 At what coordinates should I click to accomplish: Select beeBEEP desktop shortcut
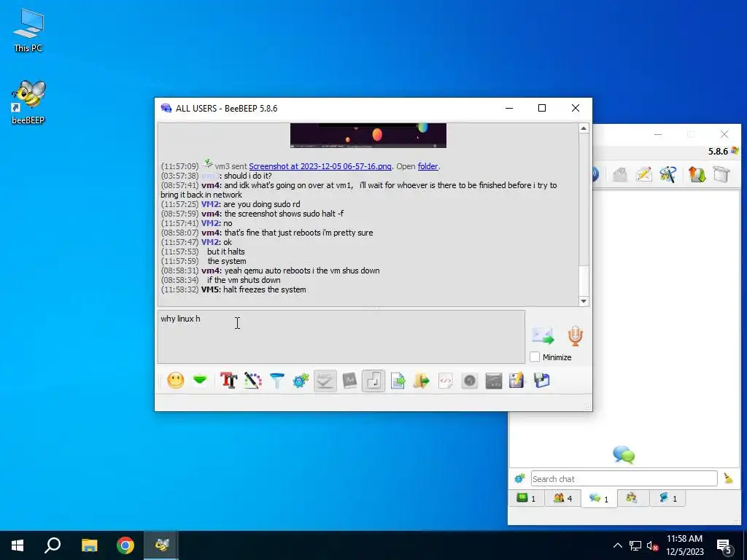(x=28, y=102)
